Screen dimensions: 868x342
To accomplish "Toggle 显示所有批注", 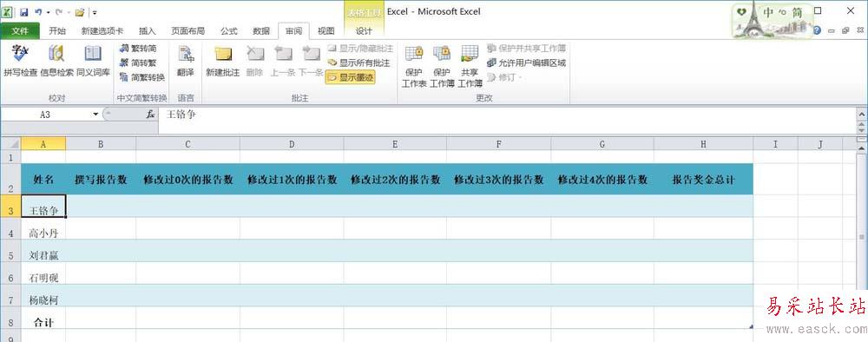I will (358, 62).
